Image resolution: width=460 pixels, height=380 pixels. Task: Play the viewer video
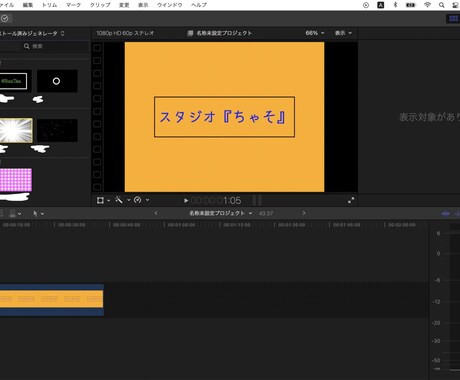186,200
